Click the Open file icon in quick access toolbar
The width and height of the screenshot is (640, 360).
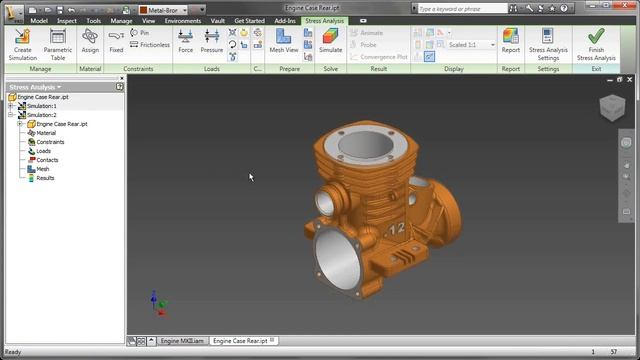click(x=48, y=10)
